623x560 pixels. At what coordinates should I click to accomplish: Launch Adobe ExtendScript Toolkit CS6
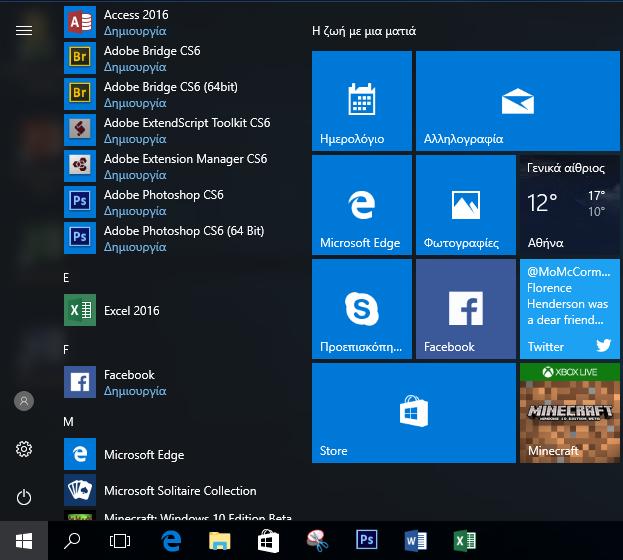[179, 130]
